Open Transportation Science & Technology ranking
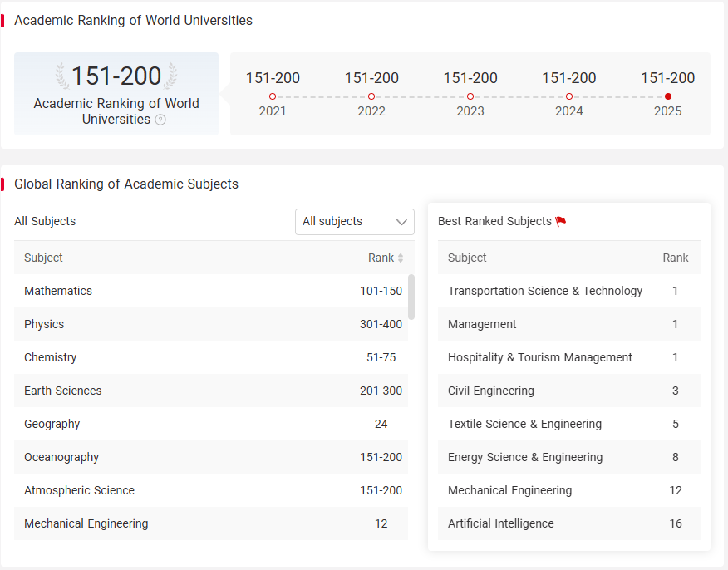728x570 pixels. [x=568, y=291]
